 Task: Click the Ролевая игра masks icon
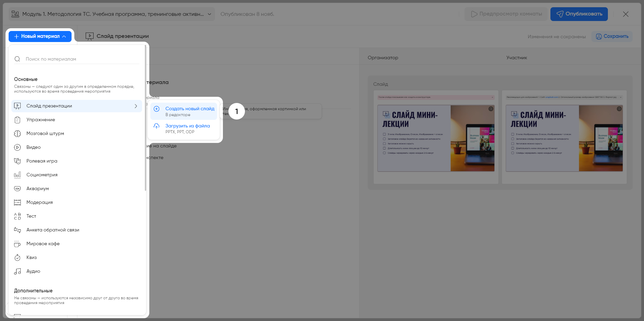(x=18, y=161)
